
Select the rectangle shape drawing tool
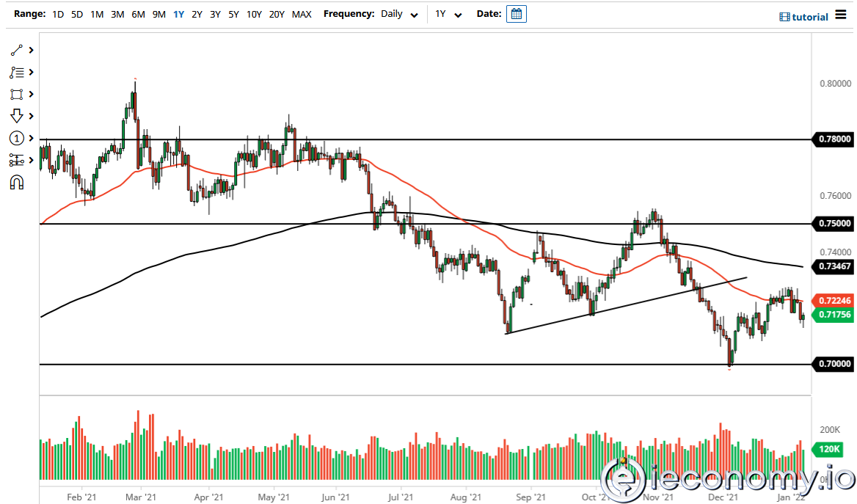pyautogui.click(x=16, y=94)
